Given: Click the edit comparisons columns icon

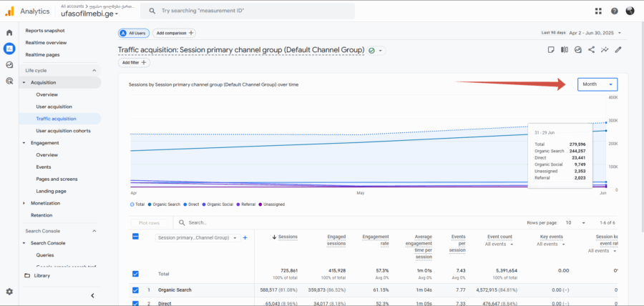Looking at the screenshot, I should (565, 49).
